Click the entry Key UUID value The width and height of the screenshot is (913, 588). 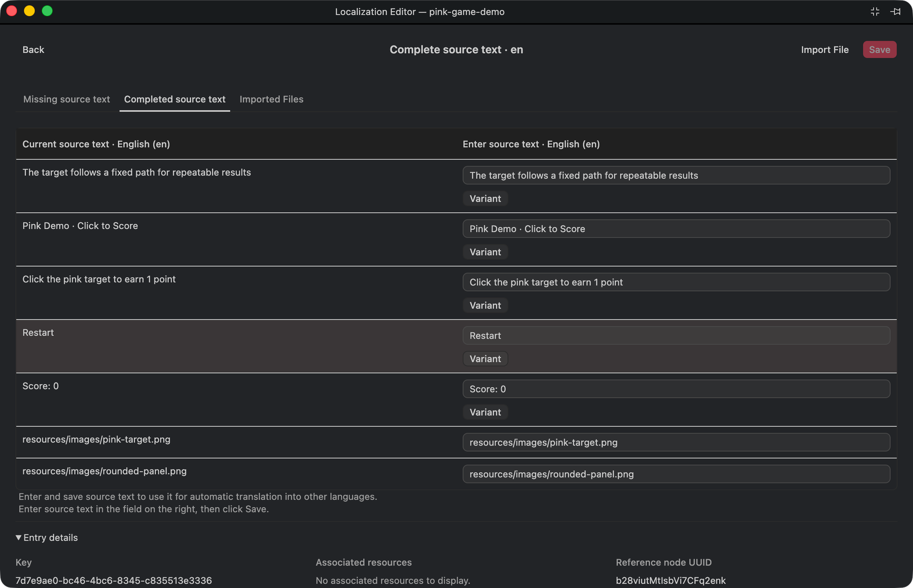click(114, 580)
